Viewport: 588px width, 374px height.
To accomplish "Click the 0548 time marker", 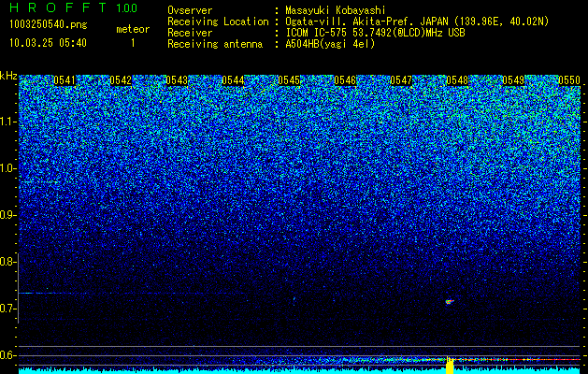I will click(x=457, y=80).
